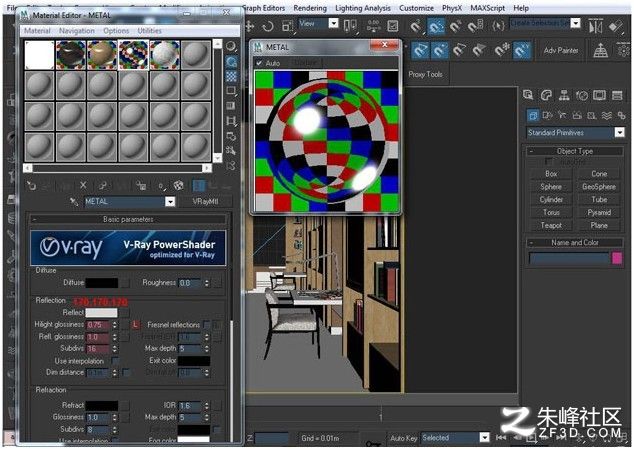The image size is (634, 449).
Task: Select the brown wood material sample slot
Action: click(x=102, y=55)
